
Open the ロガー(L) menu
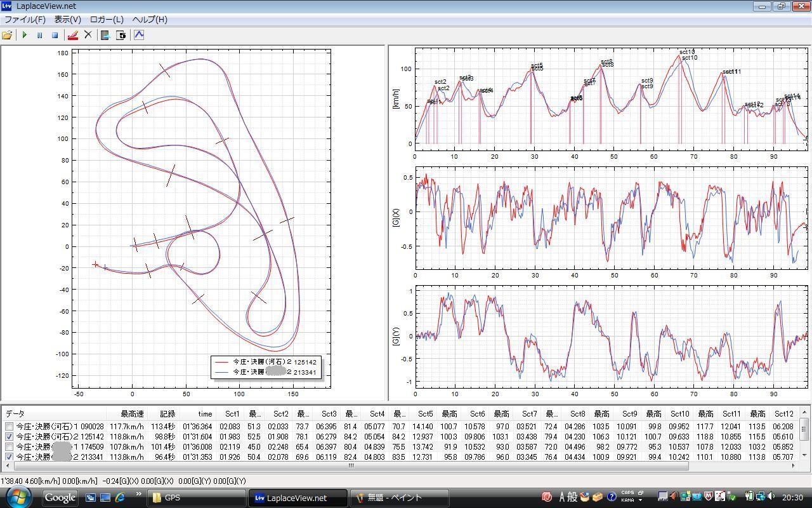tap(107, 20)
